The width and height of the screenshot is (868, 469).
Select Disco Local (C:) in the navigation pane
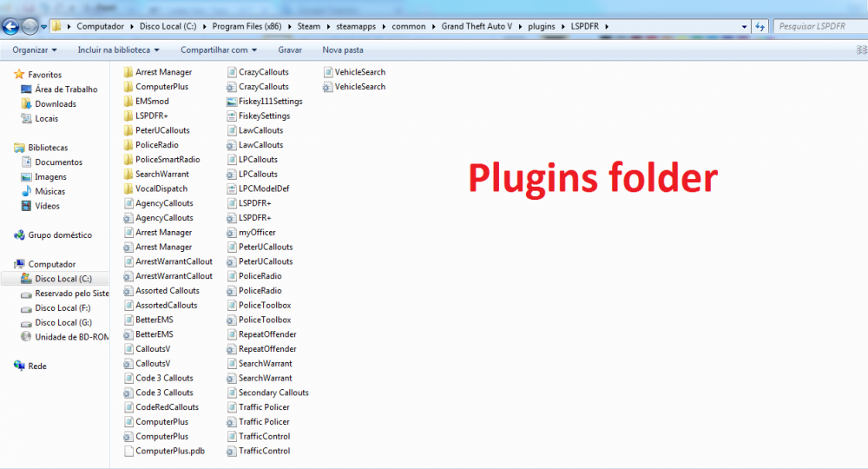point(63,279)
